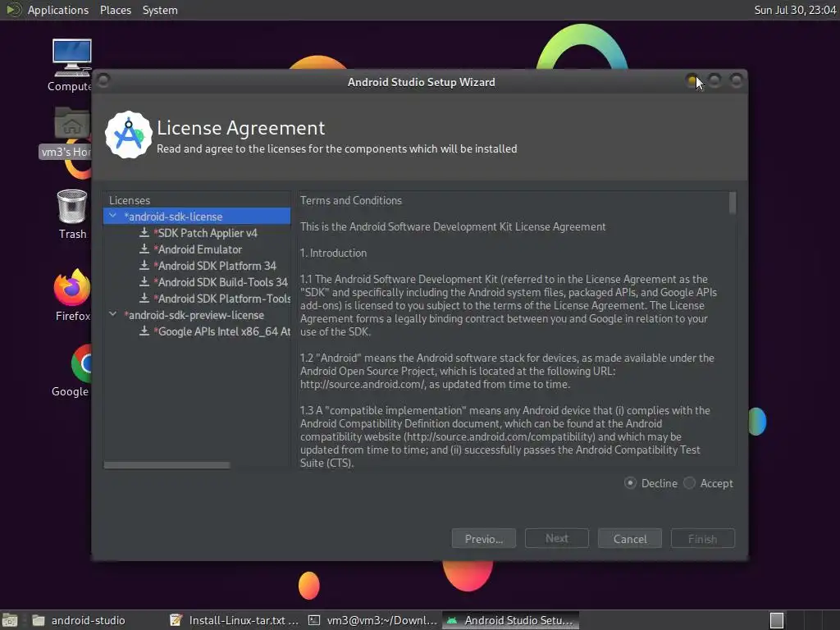Screen dimensions: 840x630
Task: Select the Android SDK Platform-Tools entry
Action: point(221,299)
